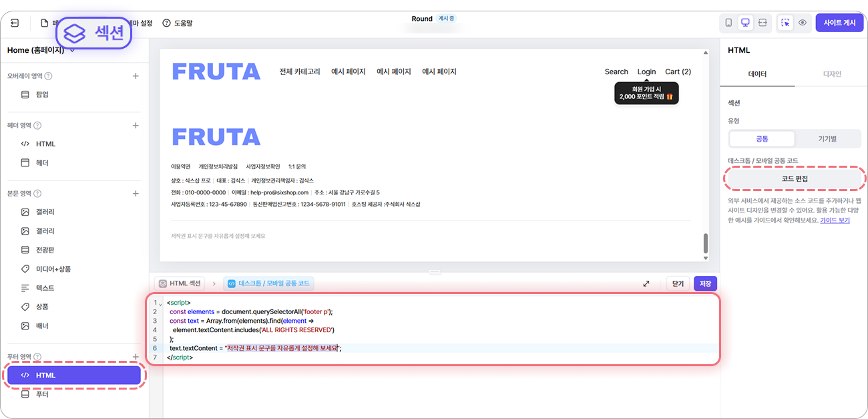This screenshot has height=419, width=868.
Task: Add a section to 본문 영역
Action: click(136, 194)
